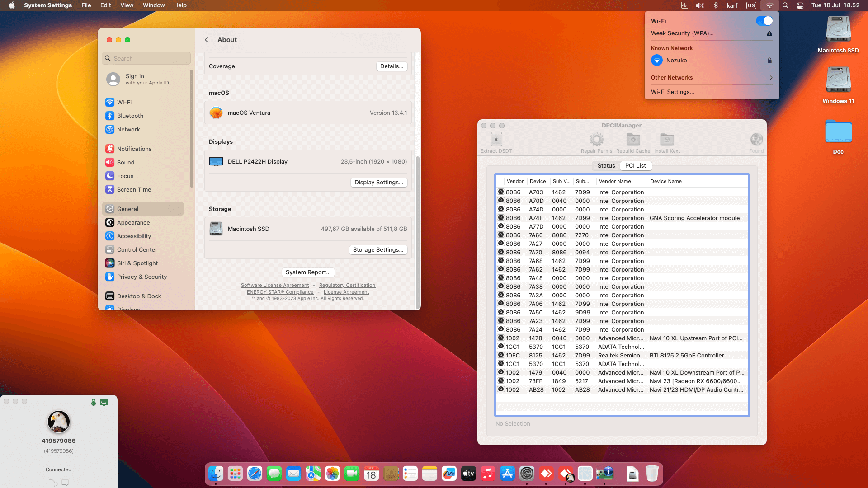868x488 pixels.
Task: Switch to the Status tab in DPCIManager
Action: [606, 166]
